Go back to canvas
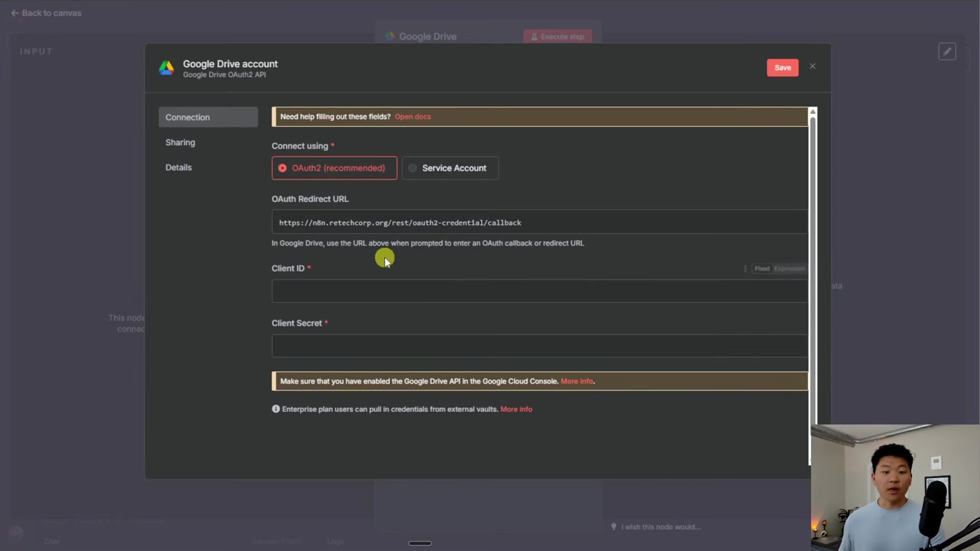 [x=46, y=13]
